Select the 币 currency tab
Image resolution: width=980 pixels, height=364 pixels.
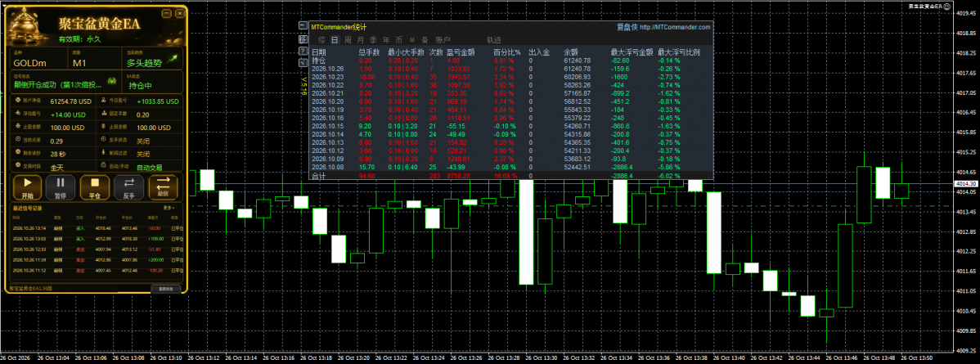click(398, 39)
